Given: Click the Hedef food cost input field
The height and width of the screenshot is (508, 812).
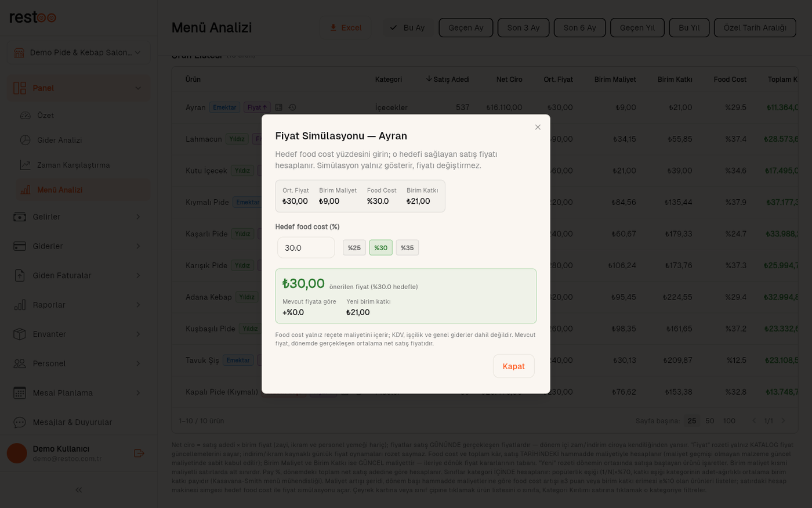Looking at the screenshot, I should (306, 248).
